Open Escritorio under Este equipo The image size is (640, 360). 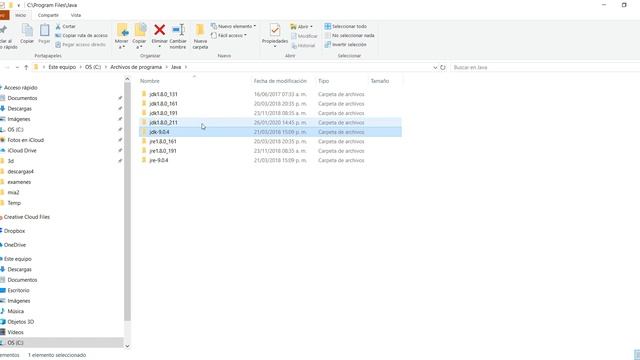[18, 291]
